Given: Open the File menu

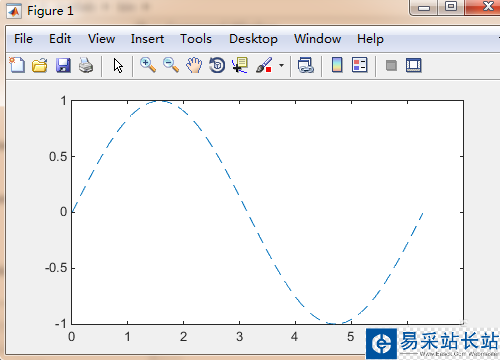Looking at the screenshot, I should point(23,39).
